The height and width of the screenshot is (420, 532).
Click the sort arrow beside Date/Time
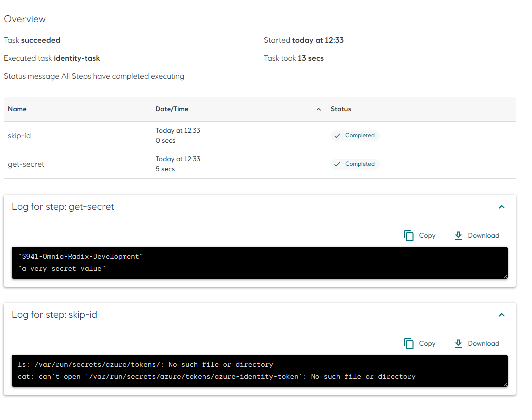click(x=318, y=109)
